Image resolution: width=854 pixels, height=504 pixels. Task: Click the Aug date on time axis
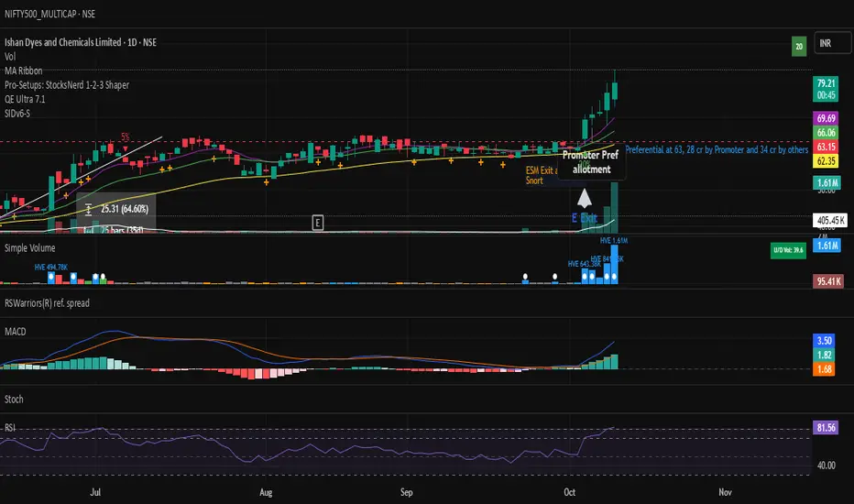[x=266, y=492]
